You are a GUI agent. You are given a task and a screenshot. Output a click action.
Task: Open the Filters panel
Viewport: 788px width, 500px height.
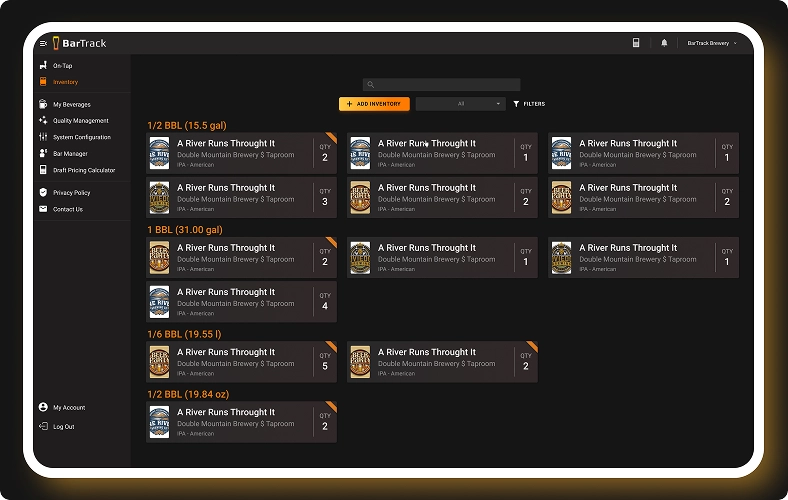coord(529,104)
